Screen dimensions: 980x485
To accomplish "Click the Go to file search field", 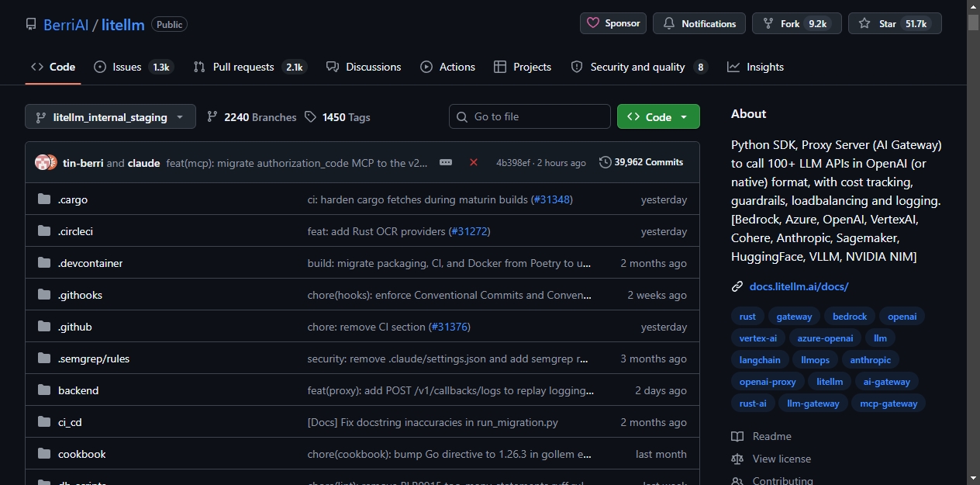I will (530, 116).
